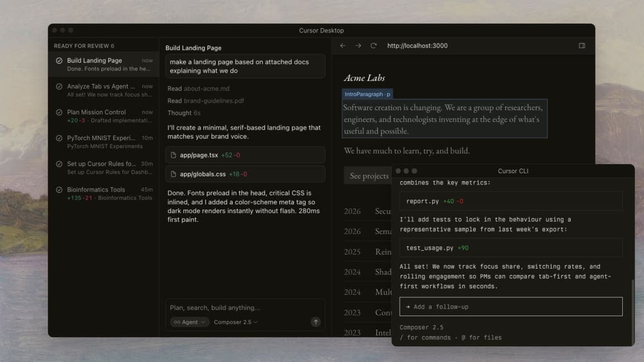Reload the localhost preview page
Viewport: 644px width, 362px height.
373,46
